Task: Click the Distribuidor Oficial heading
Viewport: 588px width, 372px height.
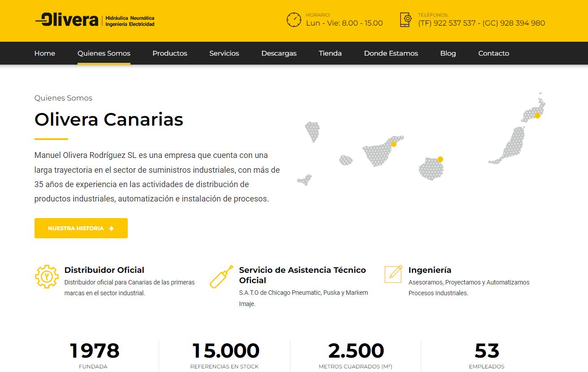Action: [104, 270]
